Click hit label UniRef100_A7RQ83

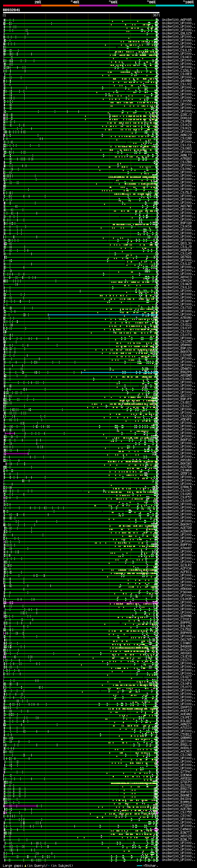point(177,159)
